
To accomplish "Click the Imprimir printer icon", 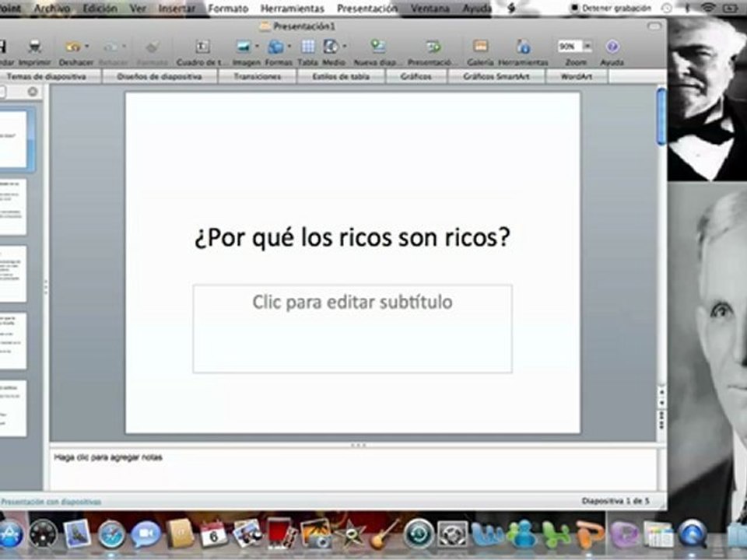I will (35, 47).
